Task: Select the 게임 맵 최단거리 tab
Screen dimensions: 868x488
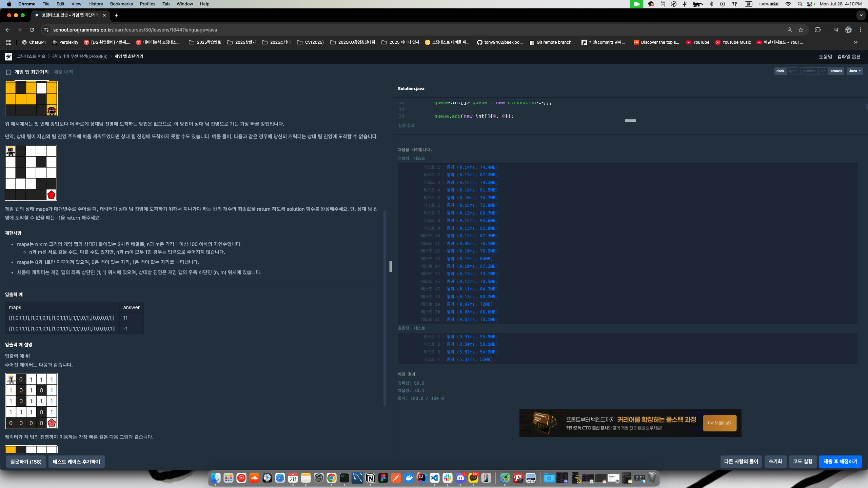Action: (x=32, y=72)
